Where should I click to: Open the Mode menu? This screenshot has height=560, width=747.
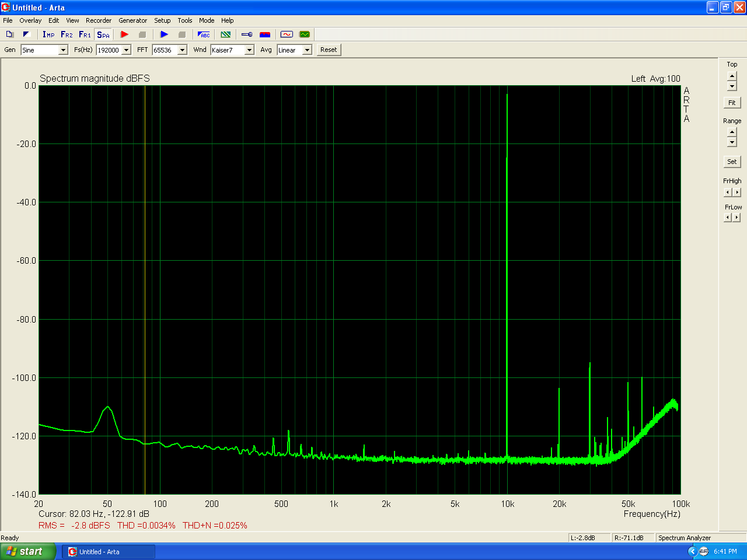coord(207,20)
